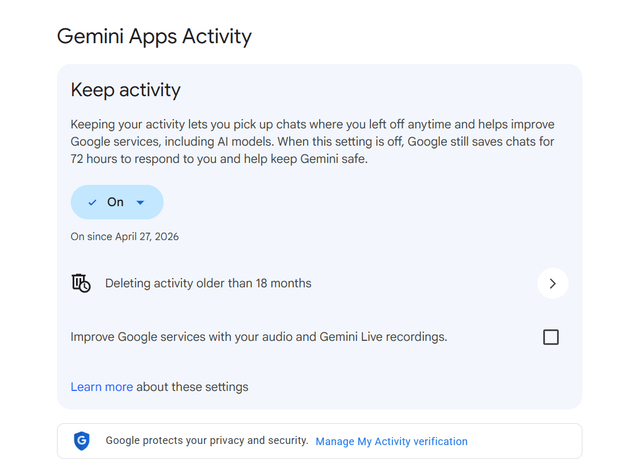Click the activity description paragraph
This screenshot has width=640, height=471.
tap(312, 142)
